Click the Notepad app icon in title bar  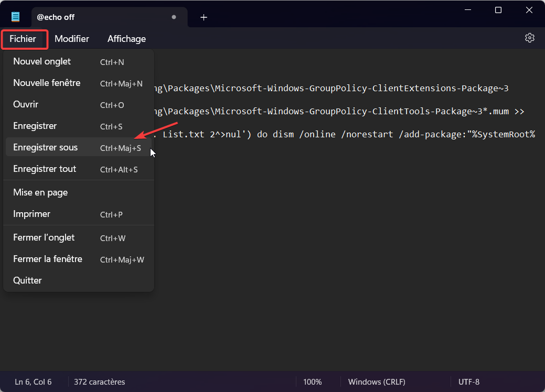(15, 17)
